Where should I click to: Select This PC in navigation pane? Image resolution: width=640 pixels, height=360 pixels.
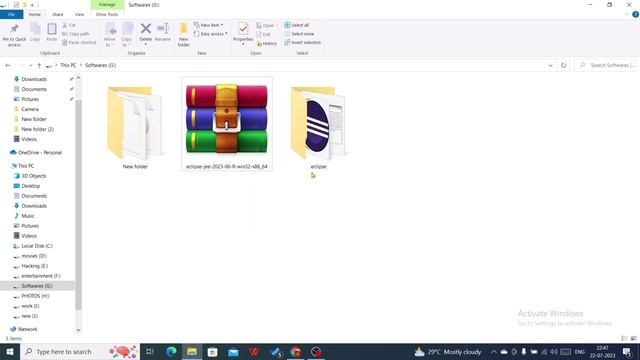point(26,166)
